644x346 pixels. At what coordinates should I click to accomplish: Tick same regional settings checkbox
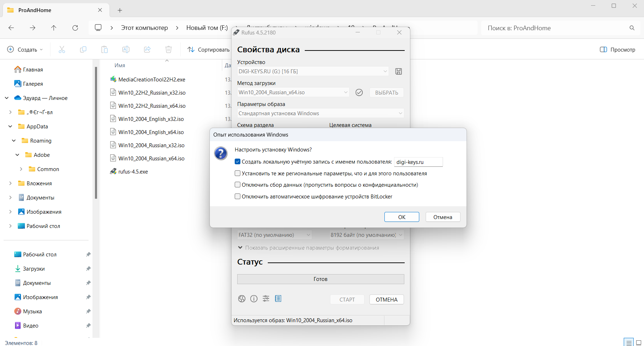[x=238, y=174]
